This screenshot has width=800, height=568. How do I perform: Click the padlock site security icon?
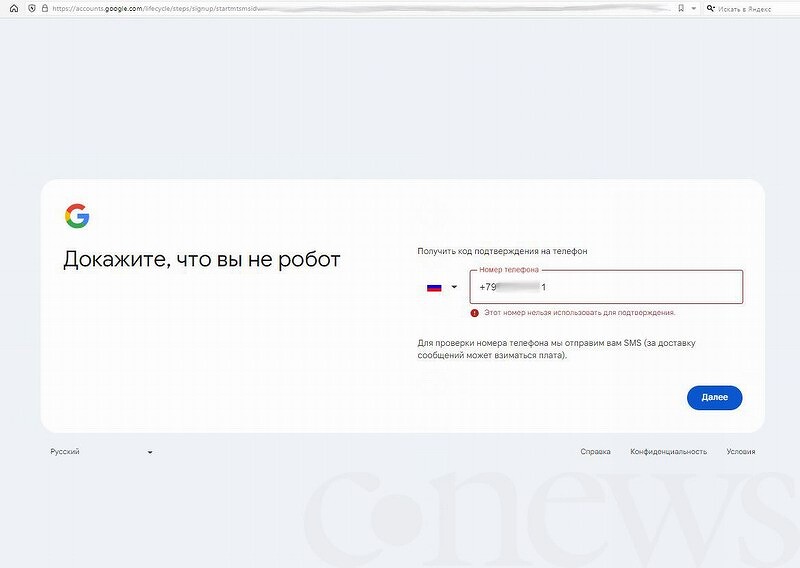tap(44, 8)
